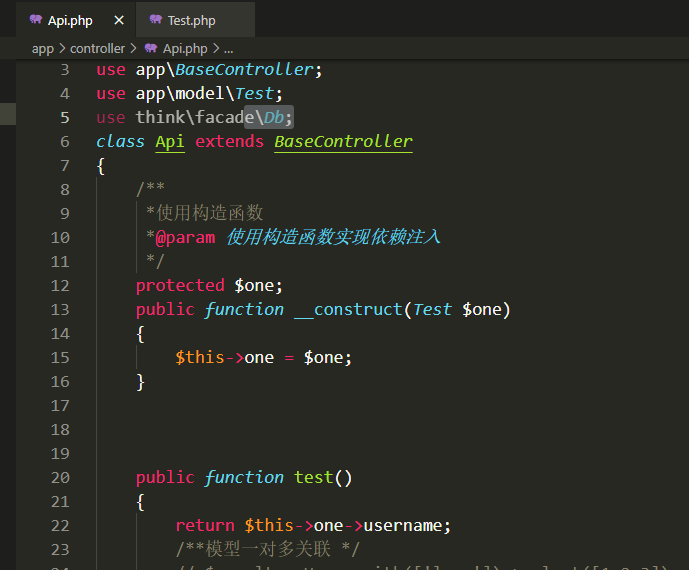
Task: Click 'protected' keyword on line 12
Action: coord(180,286)
